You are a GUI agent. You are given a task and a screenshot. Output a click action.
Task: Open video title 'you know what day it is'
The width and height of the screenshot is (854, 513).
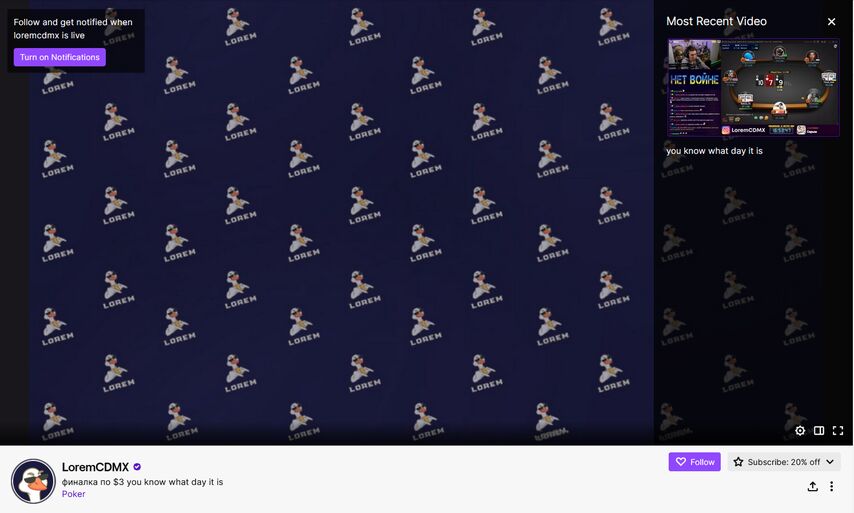coord(714,151)
